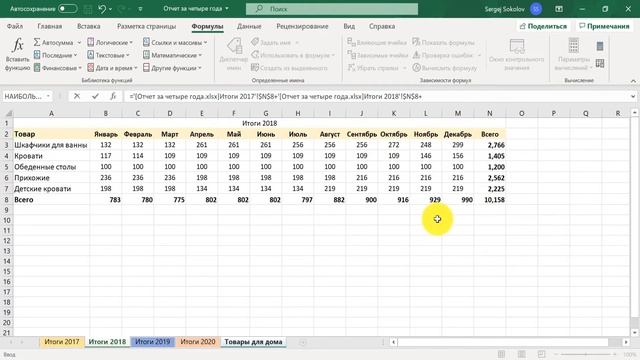Click the Поделиться share button

(x=543, y=26)
